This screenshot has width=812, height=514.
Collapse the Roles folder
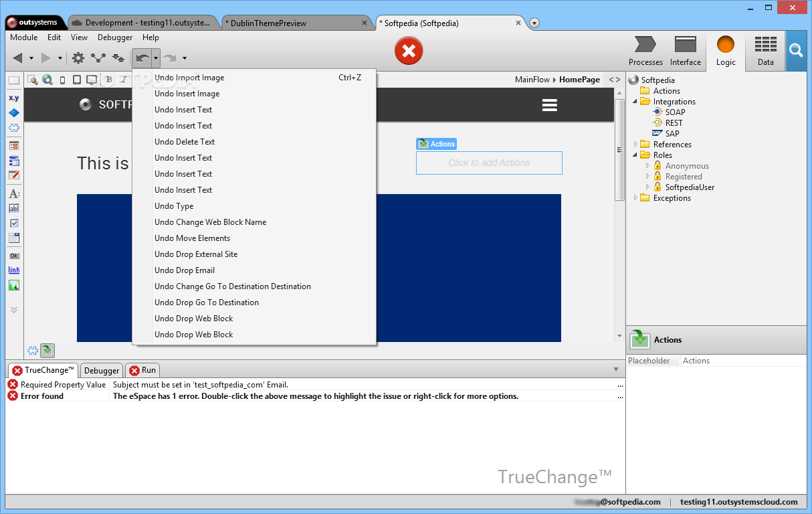636,155
